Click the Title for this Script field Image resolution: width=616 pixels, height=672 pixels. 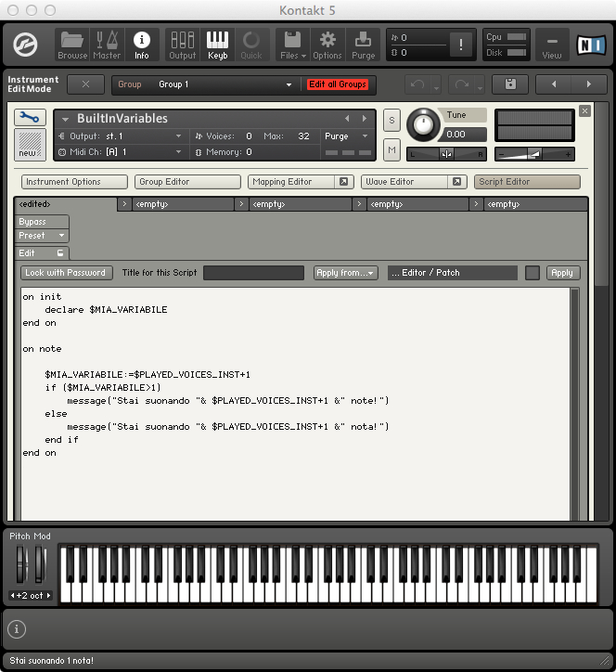point(253,273)
